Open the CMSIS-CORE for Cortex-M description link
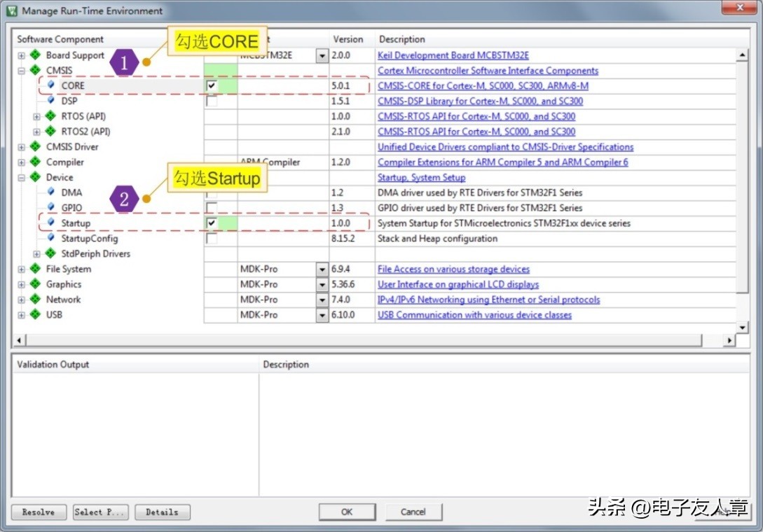763x532 pixels. (x=483, y=86)
